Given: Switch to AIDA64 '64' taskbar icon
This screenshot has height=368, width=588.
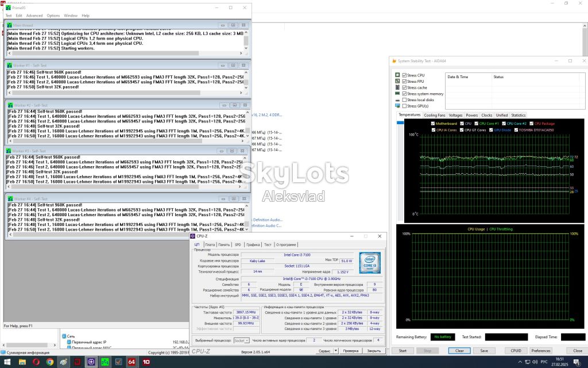Looking at the screenshot, I should [x=131, y=362].
